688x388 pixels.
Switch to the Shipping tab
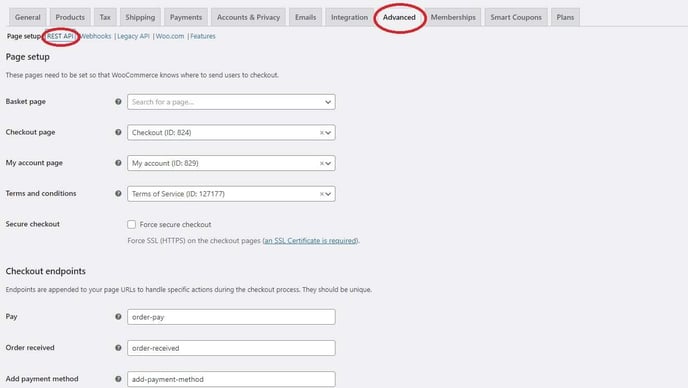pos(140,17)
